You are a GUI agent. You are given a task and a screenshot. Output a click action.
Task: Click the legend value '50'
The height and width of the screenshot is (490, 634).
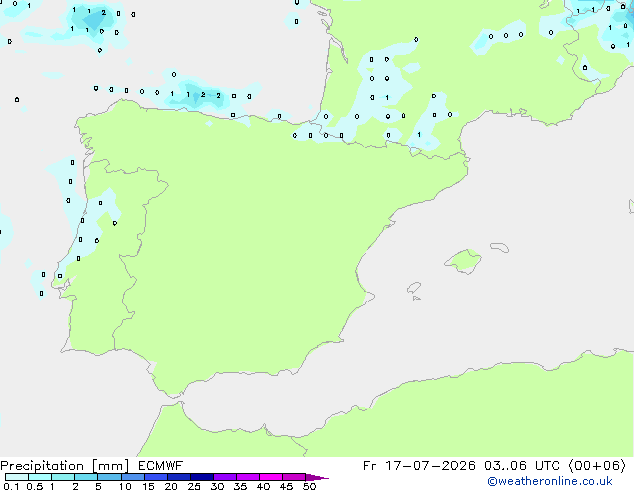[x=310, y=486]
